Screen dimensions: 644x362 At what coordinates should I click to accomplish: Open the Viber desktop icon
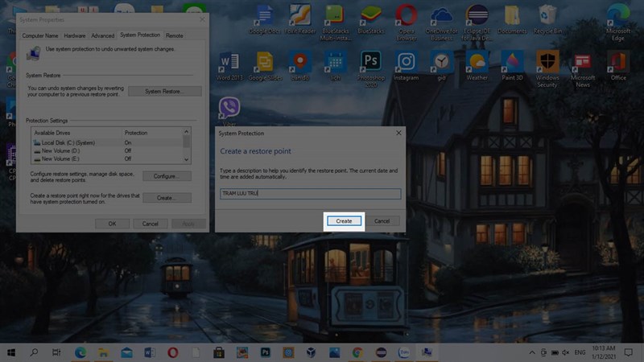(229, 112)
